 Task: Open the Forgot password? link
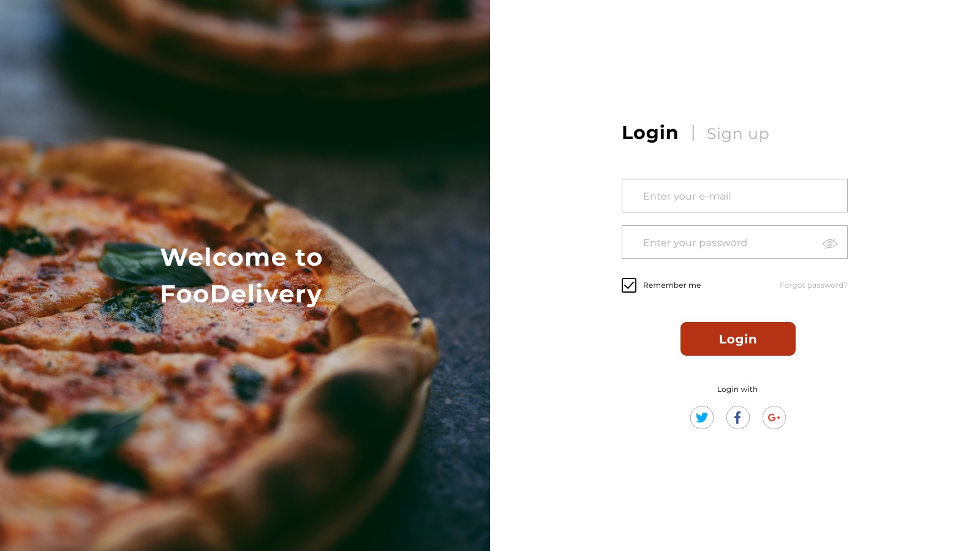click(x=813, y=285)
